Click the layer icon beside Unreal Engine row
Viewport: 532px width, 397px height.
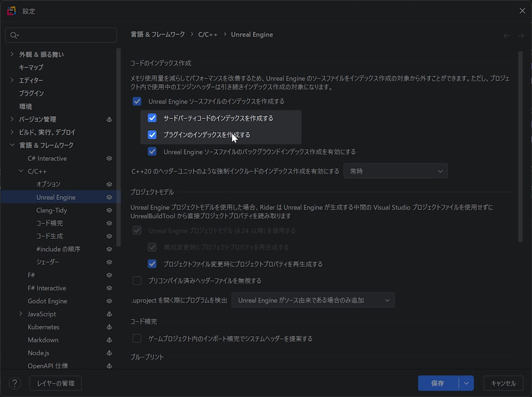tap(109, 198)
